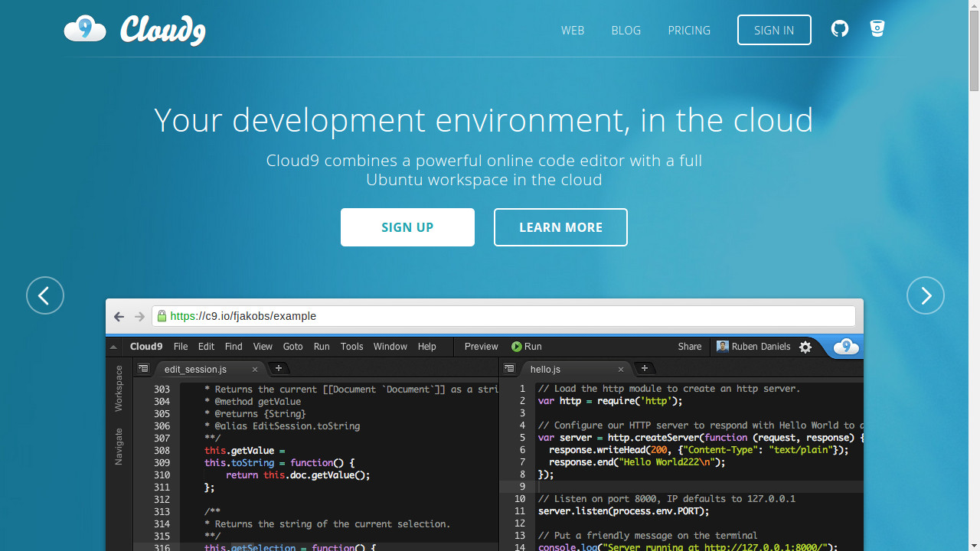Open the Find menu
This screenshot has width=980, height=551.
[x=234, y=347]
